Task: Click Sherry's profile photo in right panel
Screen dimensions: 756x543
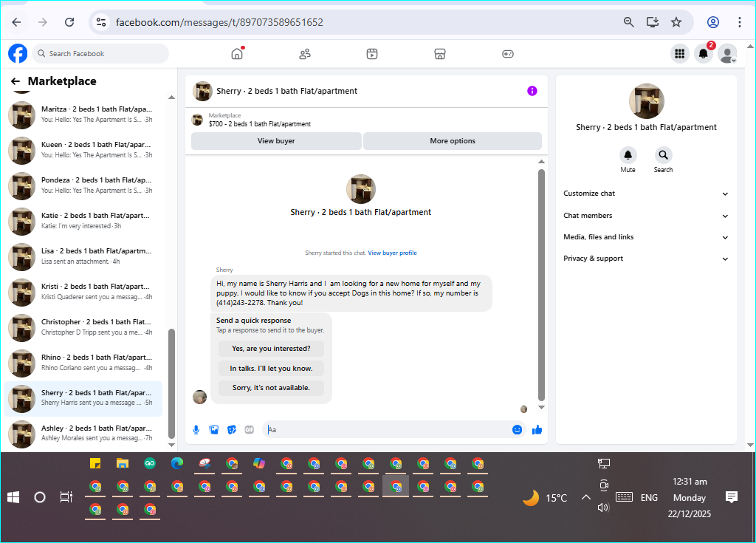Action: 647,101
